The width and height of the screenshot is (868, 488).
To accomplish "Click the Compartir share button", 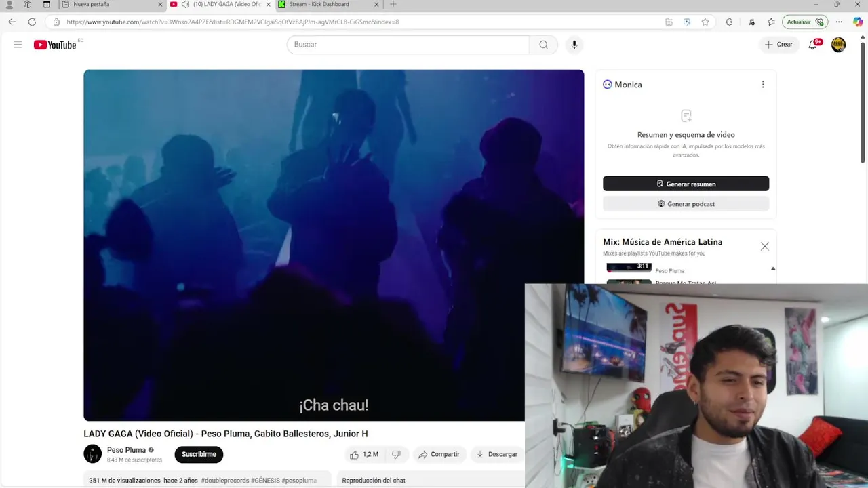I will 439,455.
